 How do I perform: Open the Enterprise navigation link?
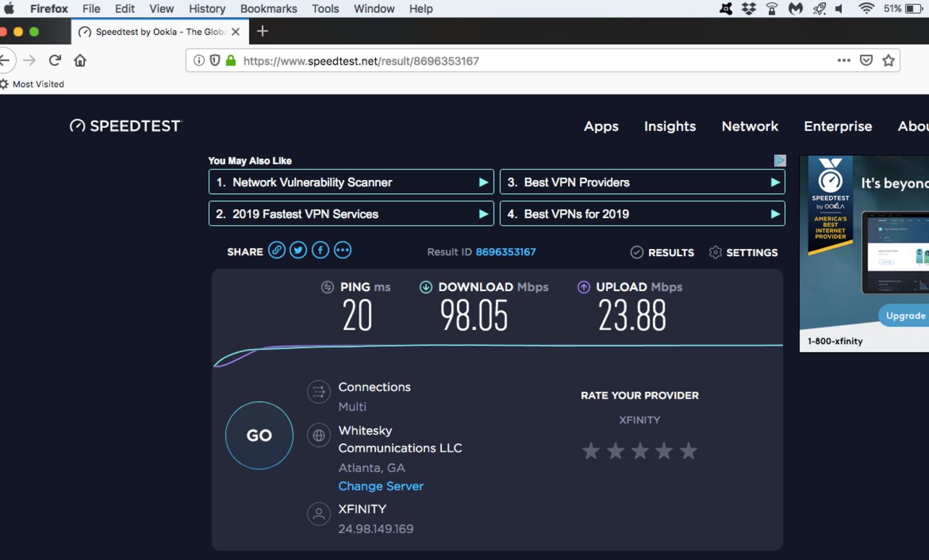point(838,126)
